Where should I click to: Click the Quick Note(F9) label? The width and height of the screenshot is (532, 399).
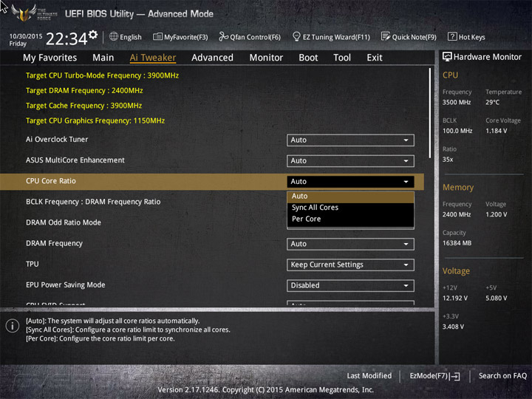(x=414, y=37)
